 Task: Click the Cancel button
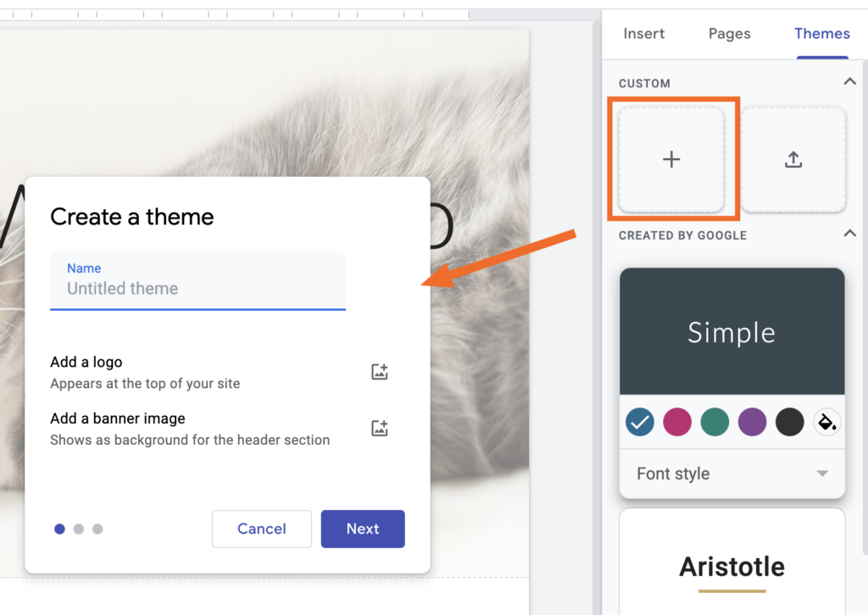(x=262, y=529)
